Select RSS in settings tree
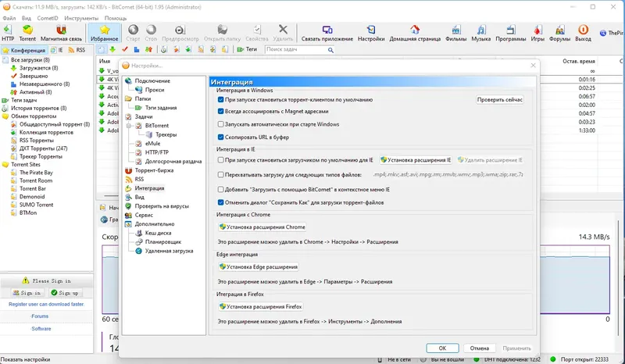 click(139, 179)
